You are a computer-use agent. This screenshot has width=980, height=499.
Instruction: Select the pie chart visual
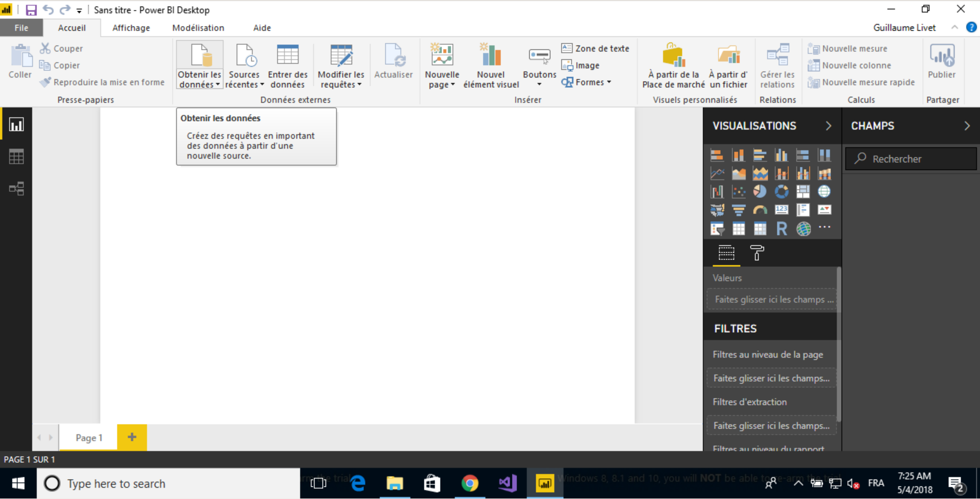point(760,192)
